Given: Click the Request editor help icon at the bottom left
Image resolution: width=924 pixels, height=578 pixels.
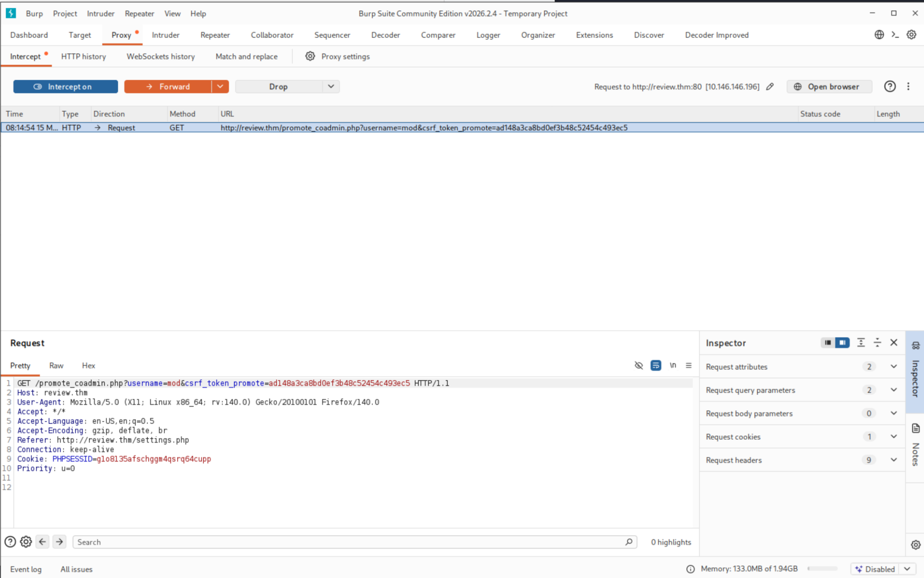Looking at the screenshot, I should pyautogui.click(x=10, y=542).
